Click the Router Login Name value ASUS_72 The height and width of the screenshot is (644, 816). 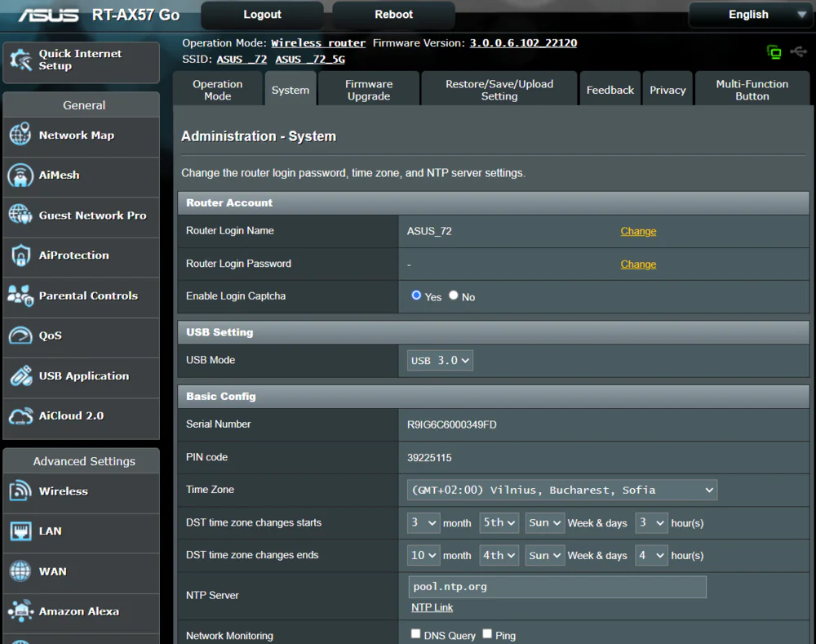429,231
